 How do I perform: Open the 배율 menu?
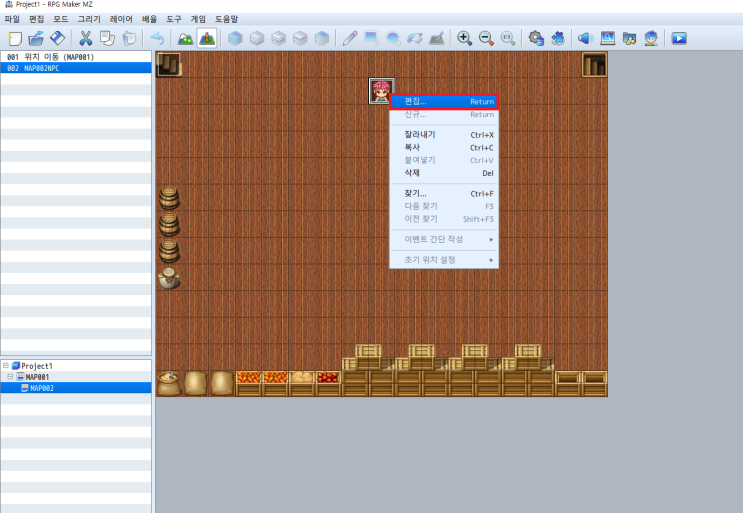click(149, 19)
